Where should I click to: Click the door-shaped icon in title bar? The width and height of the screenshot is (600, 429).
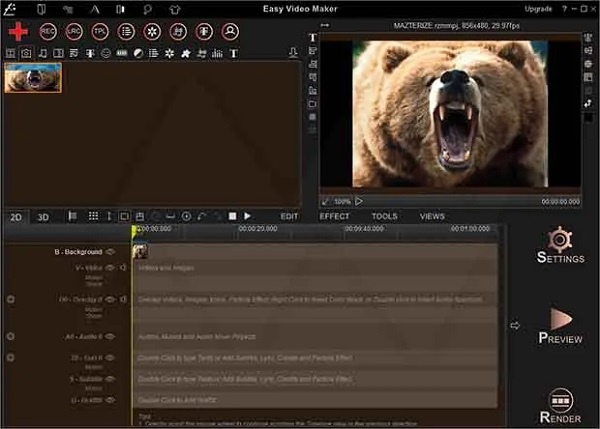point(41,9)
